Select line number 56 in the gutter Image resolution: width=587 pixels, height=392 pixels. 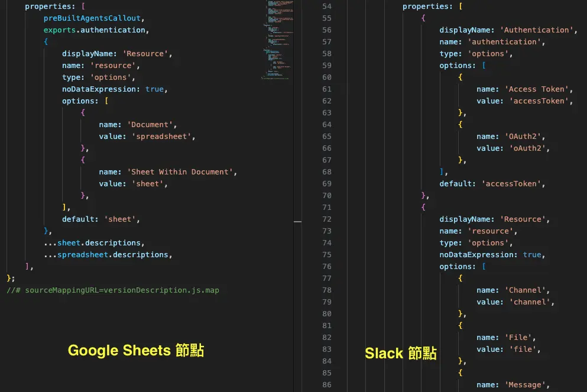point(327,30)
